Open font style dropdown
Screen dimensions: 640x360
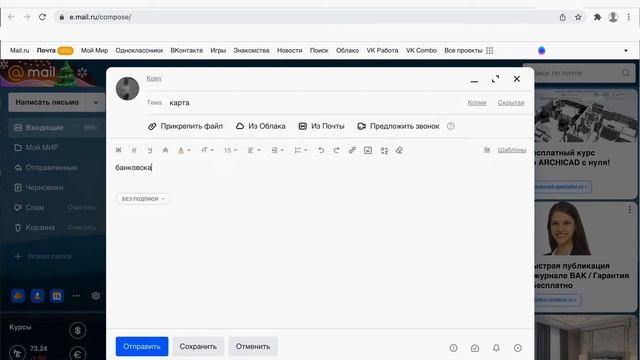click(207, 150)
